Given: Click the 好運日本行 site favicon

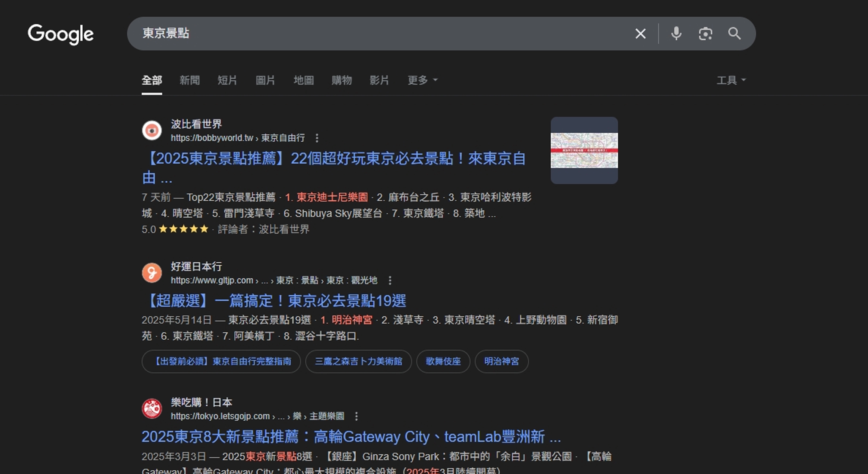Looking at the screenshot, I should click(152, 273).
